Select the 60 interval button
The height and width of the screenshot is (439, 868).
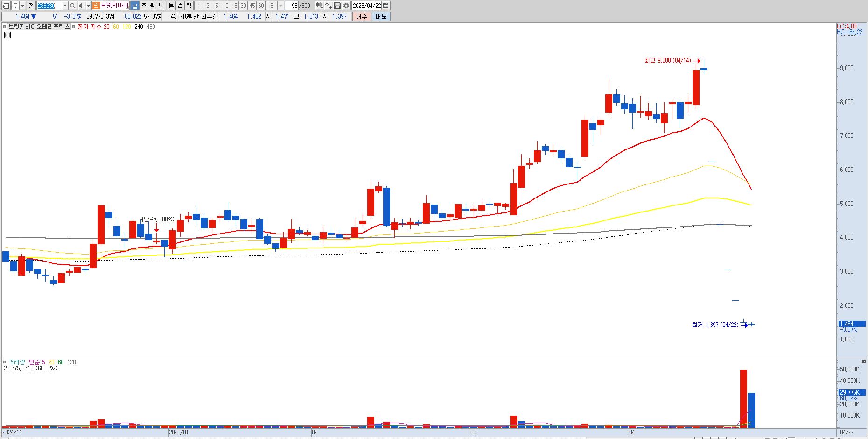pyautogui.click(x=261, y=6)
